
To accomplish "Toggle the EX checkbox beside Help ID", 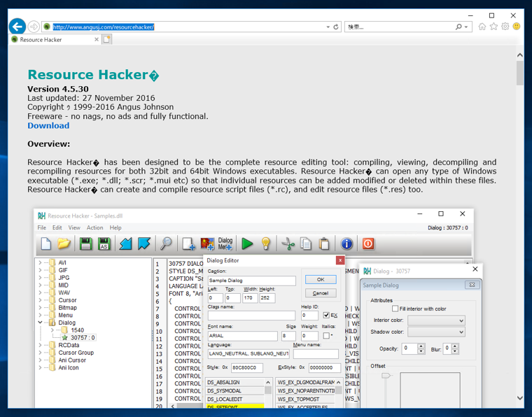I will click(x=326, y=316).
